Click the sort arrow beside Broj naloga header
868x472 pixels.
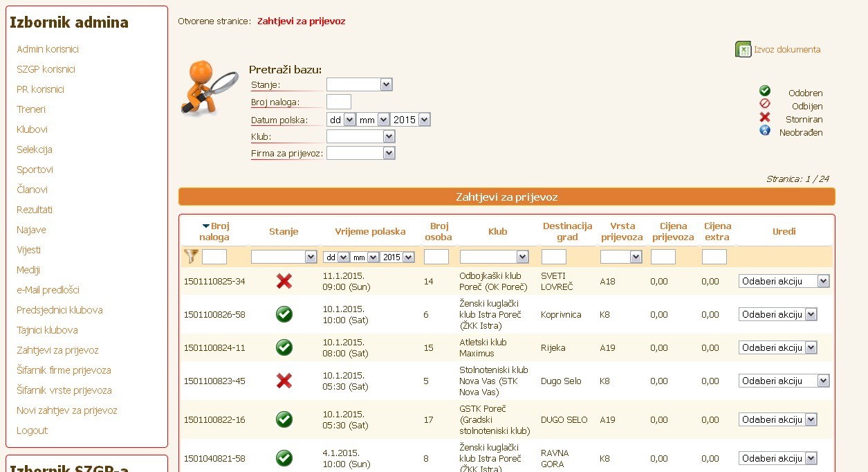(205, 226)
